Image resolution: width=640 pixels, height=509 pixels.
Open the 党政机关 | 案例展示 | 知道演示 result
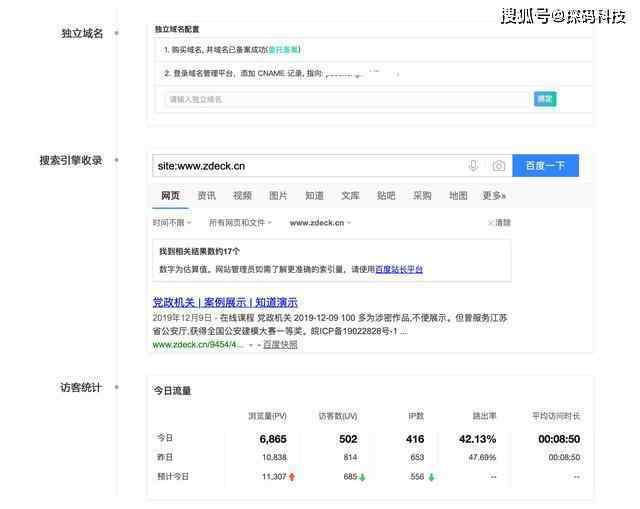click(x=225, y=302)
